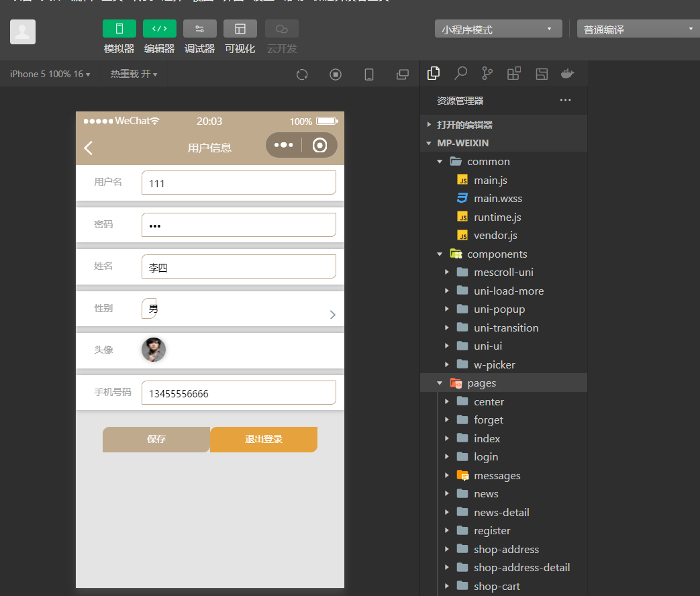Image resolution: width=700 pixels, height=596 pixels.
Task: Open the resource manager more options
Action: [565, 101]
